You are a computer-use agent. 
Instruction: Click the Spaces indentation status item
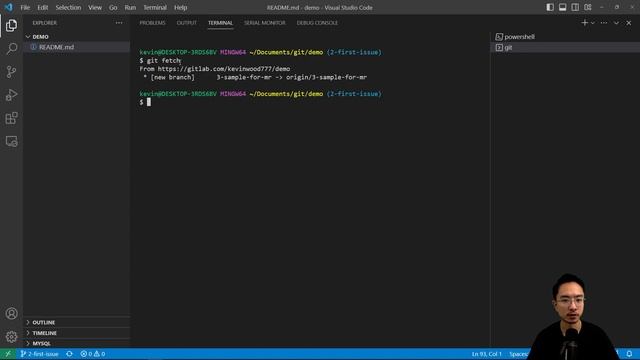click(518, 354)
